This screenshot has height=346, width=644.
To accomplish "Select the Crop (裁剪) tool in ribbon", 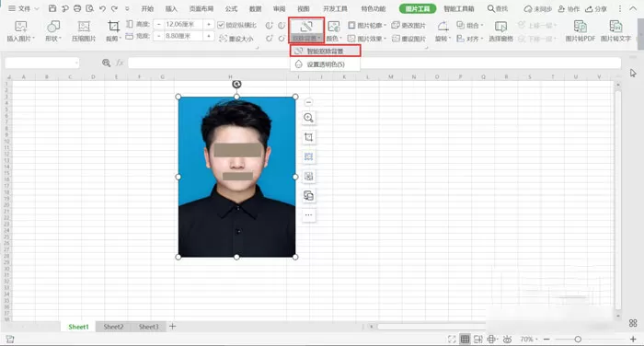I will [x=113, y=31].
